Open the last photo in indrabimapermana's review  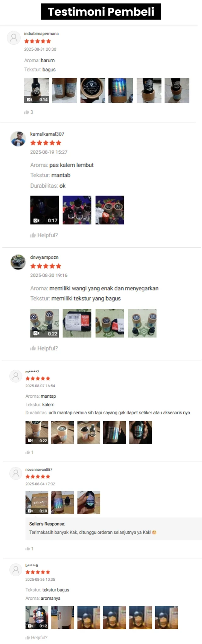tap(177, 90)
